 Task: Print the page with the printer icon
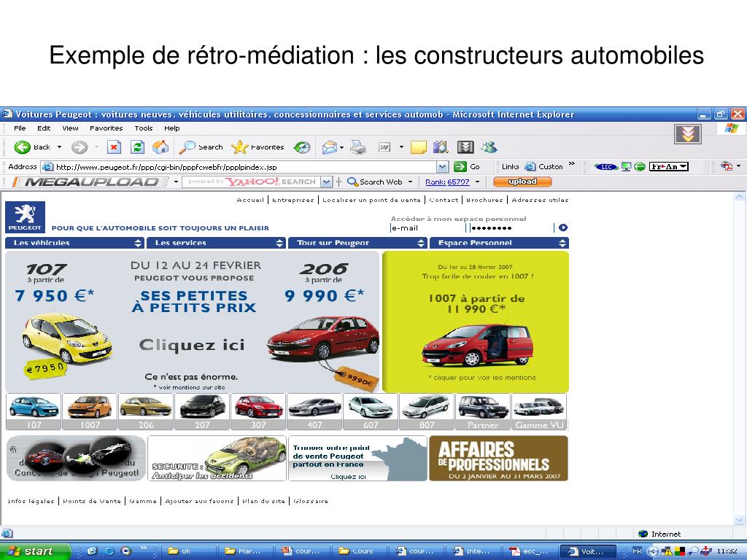pyautogui.click(x=357, y=147)
